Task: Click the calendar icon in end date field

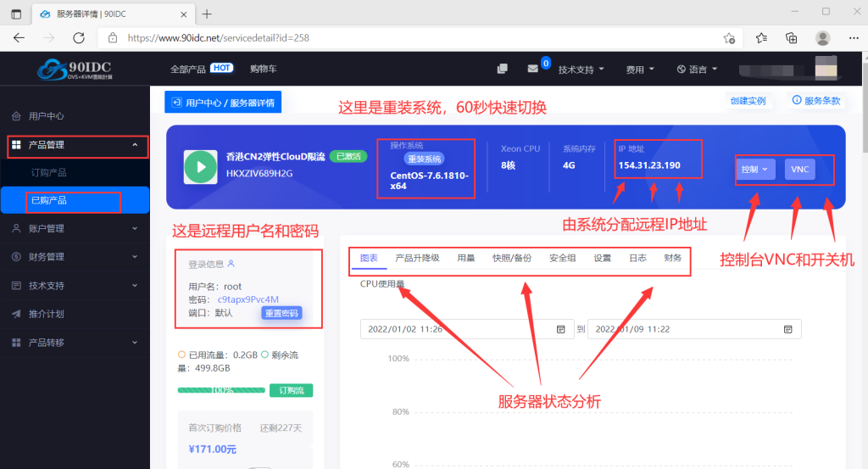Action: [x=787, y=329]
